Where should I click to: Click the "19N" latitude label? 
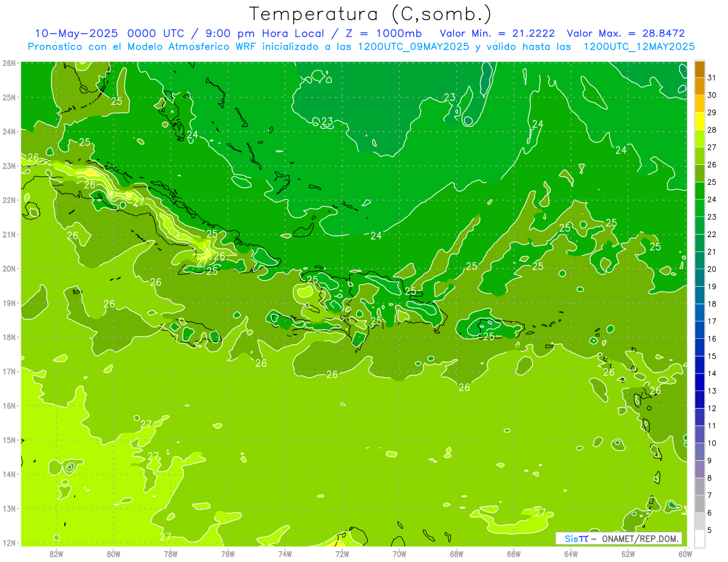(x=8, y=303)
